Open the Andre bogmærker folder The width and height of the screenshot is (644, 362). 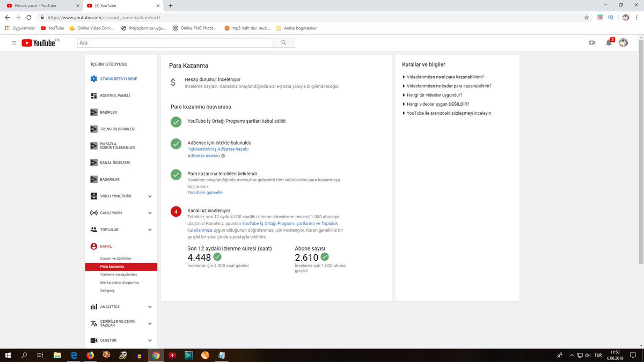[x=296, y=28]
